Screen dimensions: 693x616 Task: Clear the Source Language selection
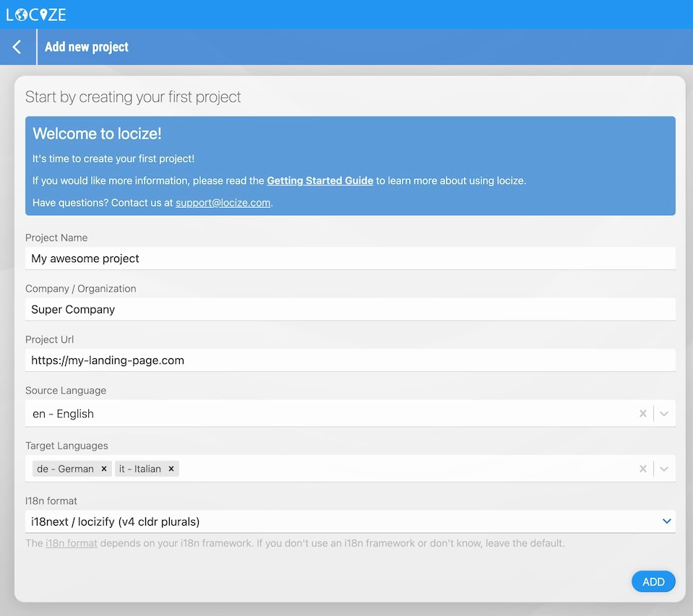pos(642,414)
